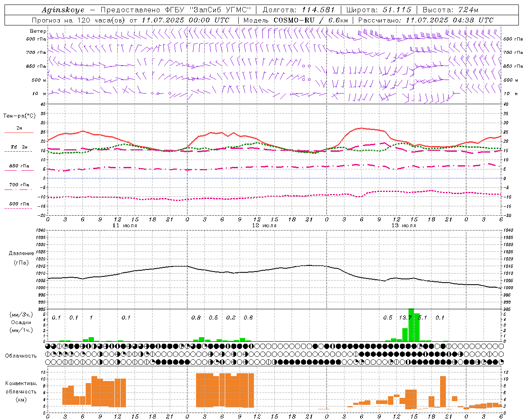Click the '(мм/3ч.)' unit label
The width and height of the screenshot is (525, 420).
pyautogui.click(x=21, y=315)
